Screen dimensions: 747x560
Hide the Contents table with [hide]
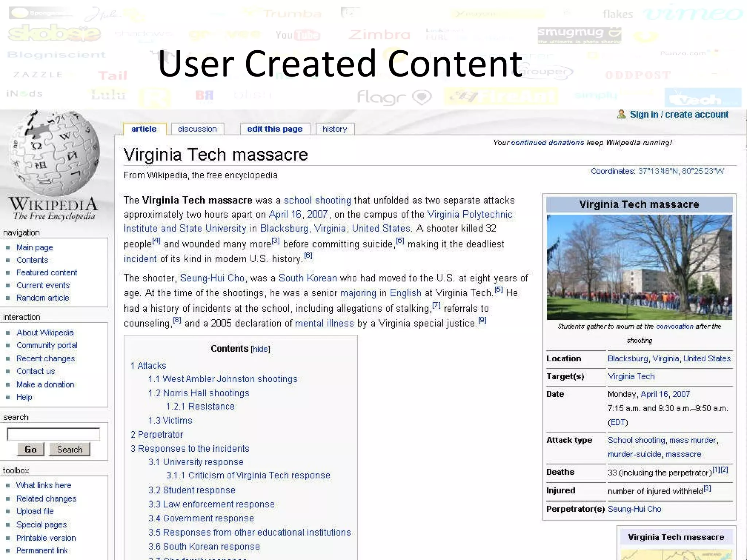(260, 349)
